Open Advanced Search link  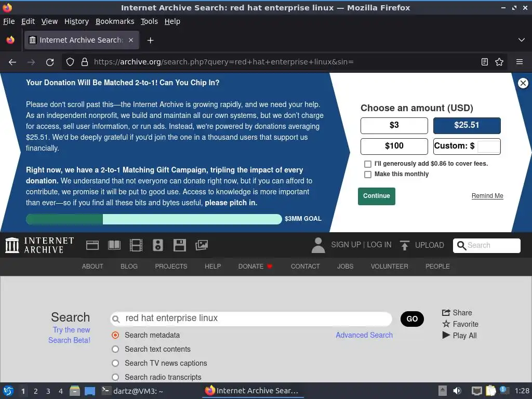[364, 335]
